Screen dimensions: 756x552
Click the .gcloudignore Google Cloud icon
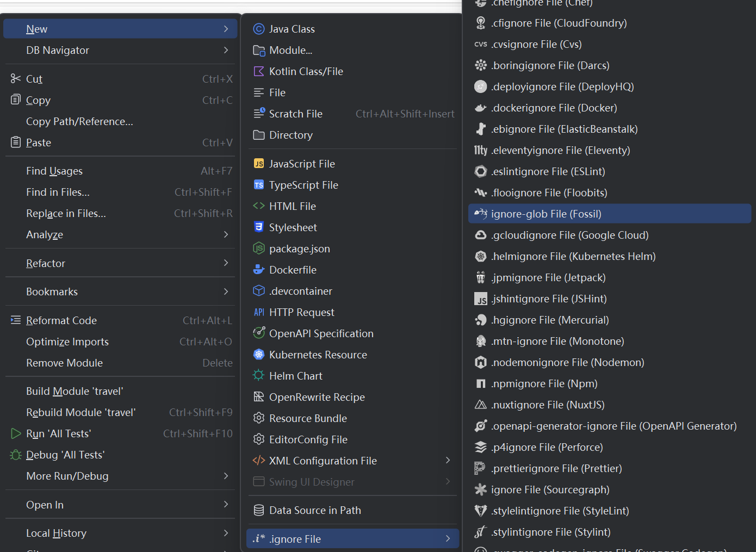(x=481, y=235)
